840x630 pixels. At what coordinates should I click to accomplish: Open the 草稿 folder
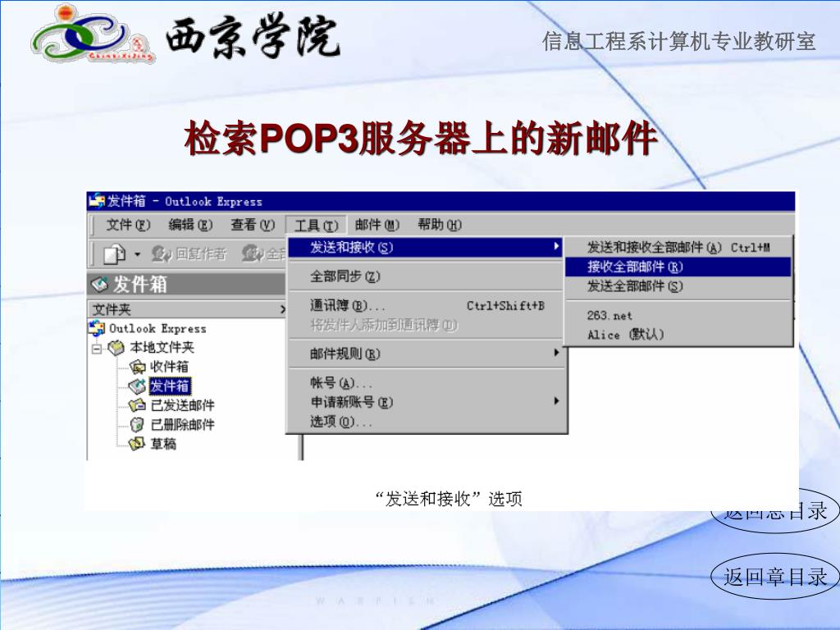(x=163, y=444)
